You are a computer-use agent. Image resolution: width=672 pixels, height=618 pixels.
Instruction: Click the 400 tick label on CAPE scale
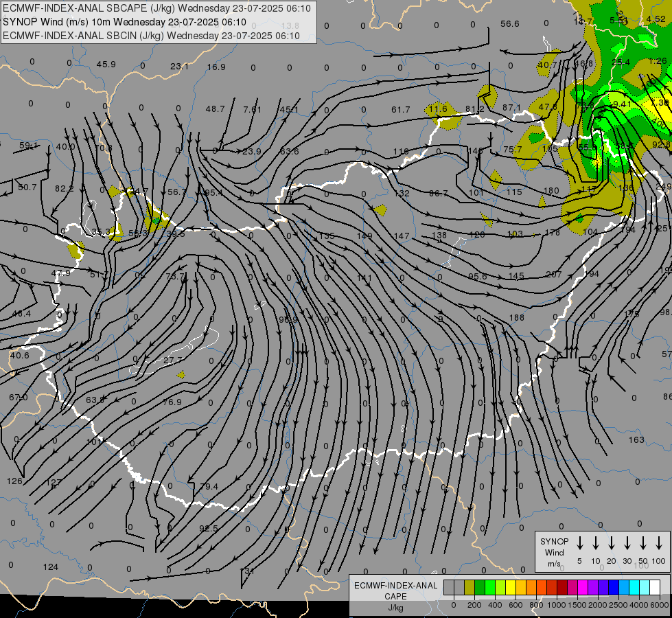(x=495, y=605)
